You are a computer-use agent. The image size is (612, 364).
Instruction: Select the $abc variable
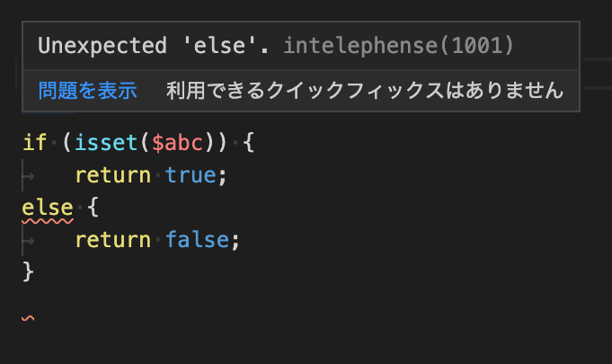coord(178,143)
